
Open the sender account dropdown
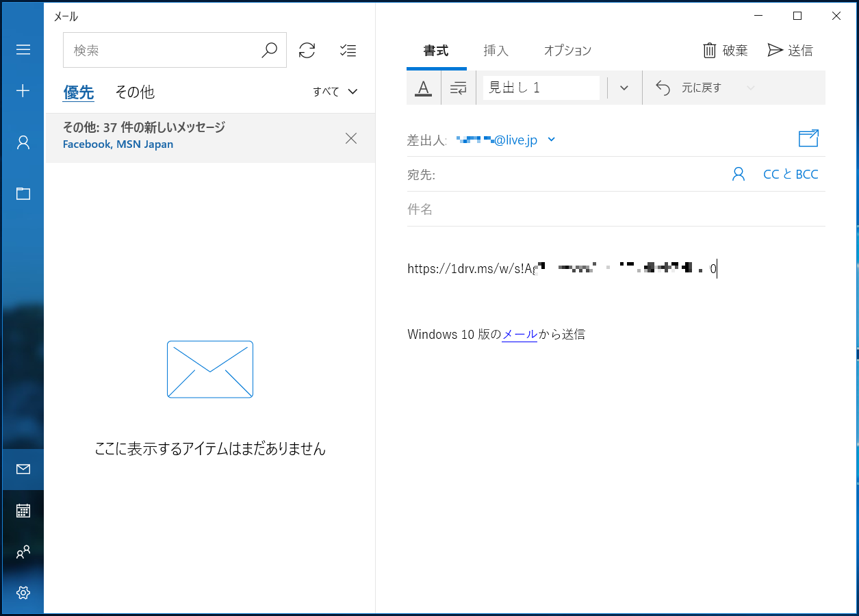coord(552,139)
